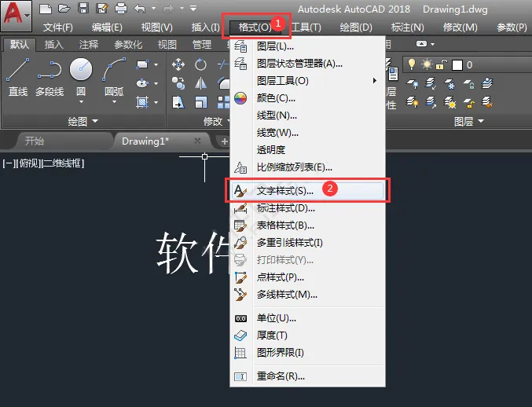Choose Dimension Style (标注样式) entry
532x407 pixels.
pos(307,208)
